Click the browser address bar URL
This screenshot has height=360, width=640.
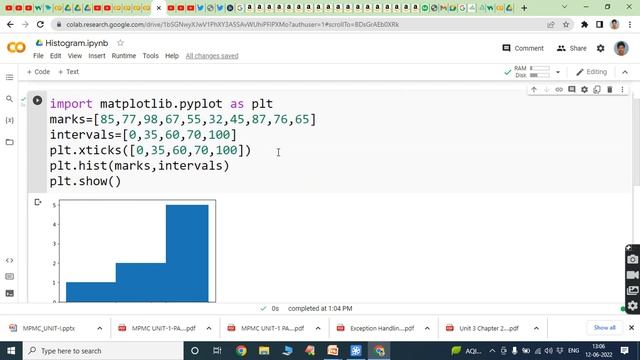(233, 24)
